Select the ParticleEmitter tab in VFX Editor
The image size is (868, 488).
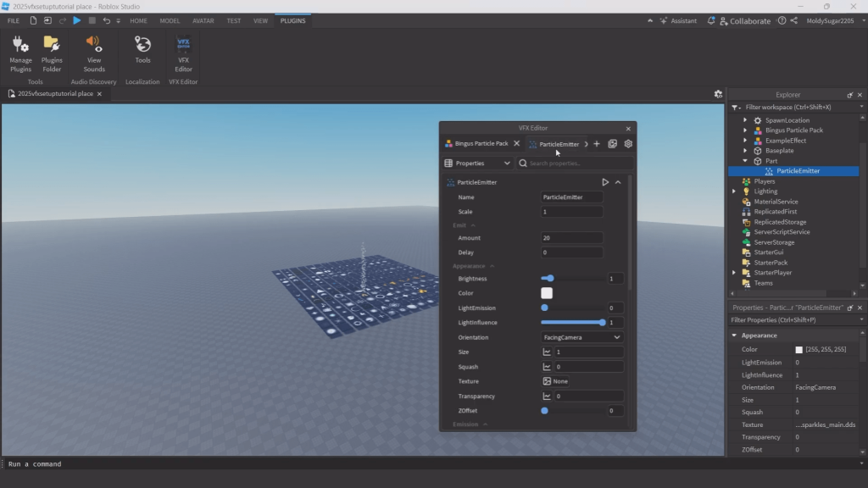[x=554, y=144]
